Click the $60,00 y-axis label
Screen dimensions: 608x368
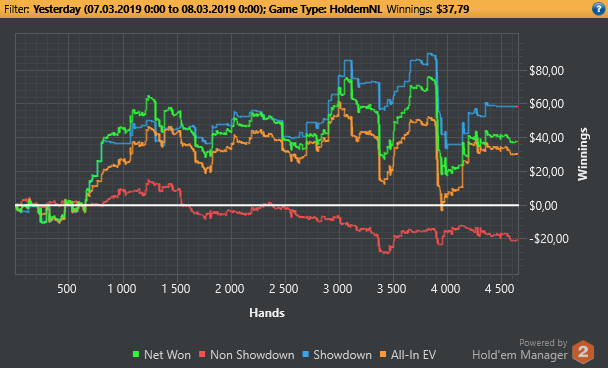coord(546,104)
